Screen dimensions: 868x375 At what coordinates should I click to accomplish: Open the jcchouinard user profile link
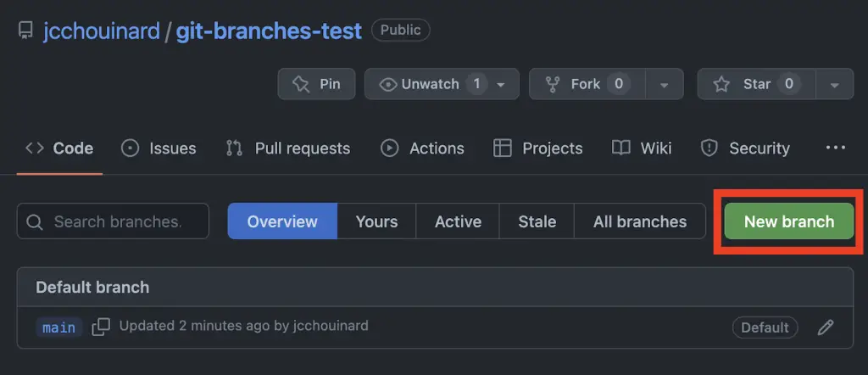tap(102, 31)
